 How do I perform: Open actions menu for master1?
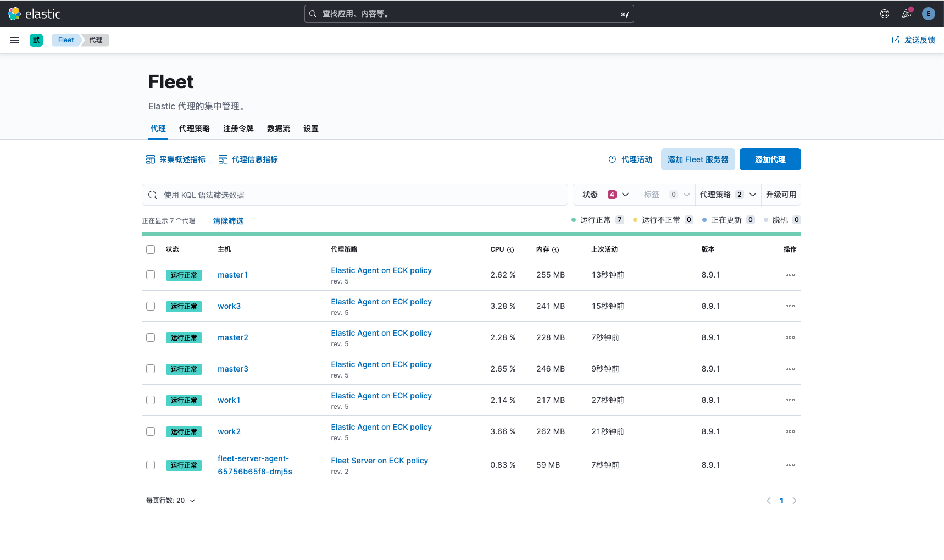click(x=790, y=275)
